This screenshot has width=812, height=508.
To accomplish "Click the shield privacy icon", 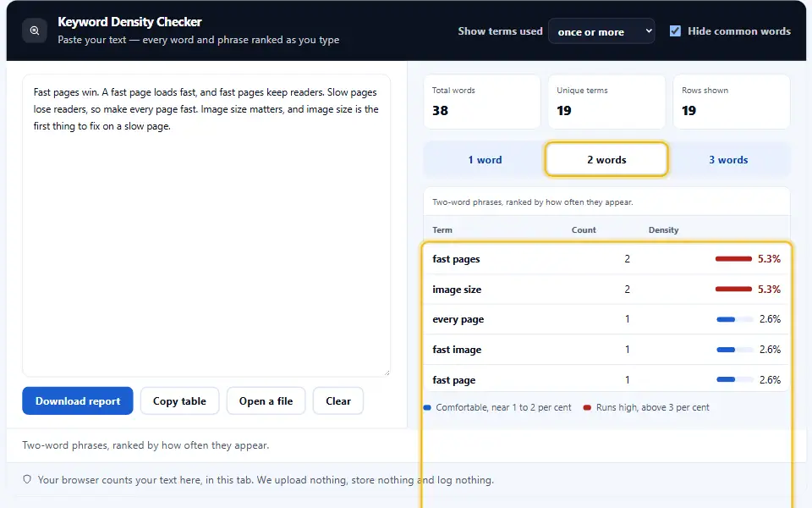I will pyautogui.click(x=27, y=479).
